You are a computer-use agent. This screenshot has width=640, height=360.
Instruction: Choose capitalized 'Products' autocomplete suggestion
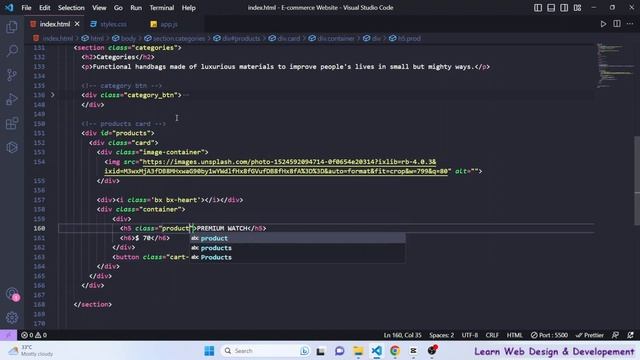coord(298,257)
